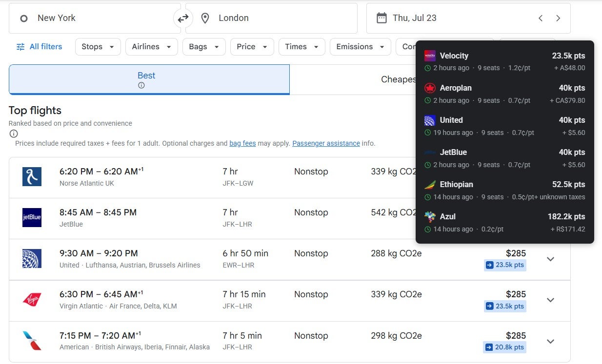Click Velocity program logo in points popup
The image size is (602, 364).
pyautogui.click(x=430, y=56)
